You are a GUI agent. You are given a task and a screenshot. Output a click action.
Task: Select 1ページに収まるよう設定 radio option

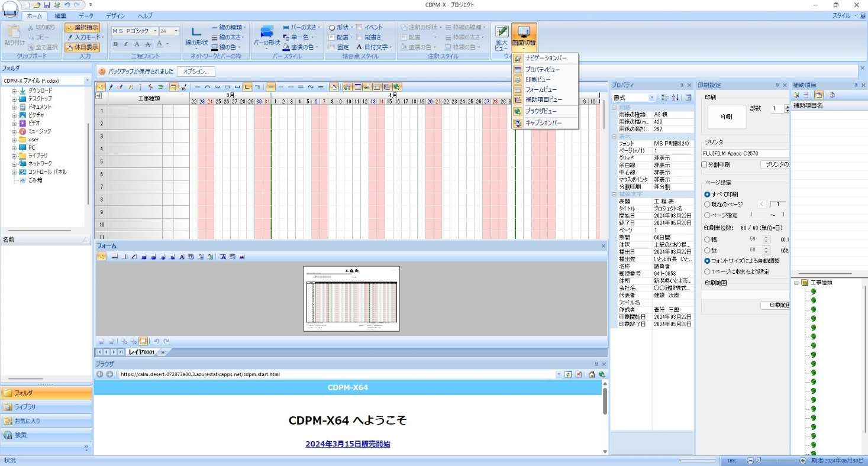pyautogui.click(x=707, y=272)
